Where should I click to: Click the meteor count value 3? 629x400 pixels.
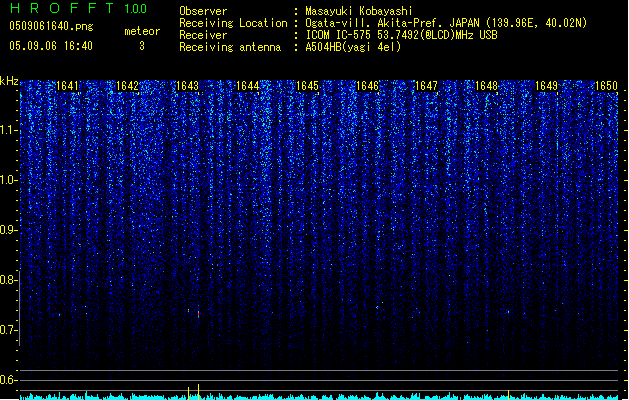click(x=142, y=46)
